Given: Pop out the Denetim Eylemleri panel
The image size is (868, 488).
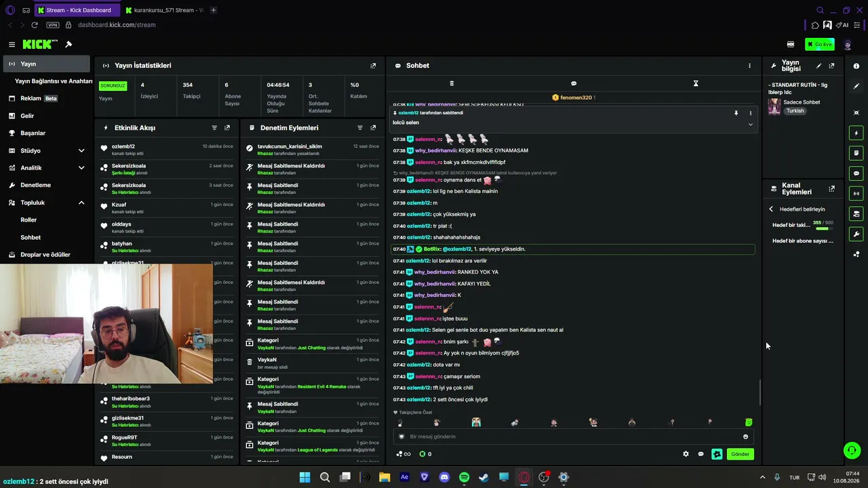Looking at the screenshot, I should coord(373,127).
